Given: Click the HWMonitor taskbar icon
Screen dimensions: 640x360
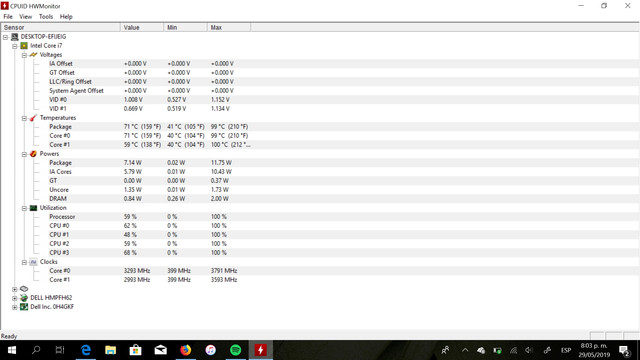Looking at the screenshot, I should pos(260,350).
